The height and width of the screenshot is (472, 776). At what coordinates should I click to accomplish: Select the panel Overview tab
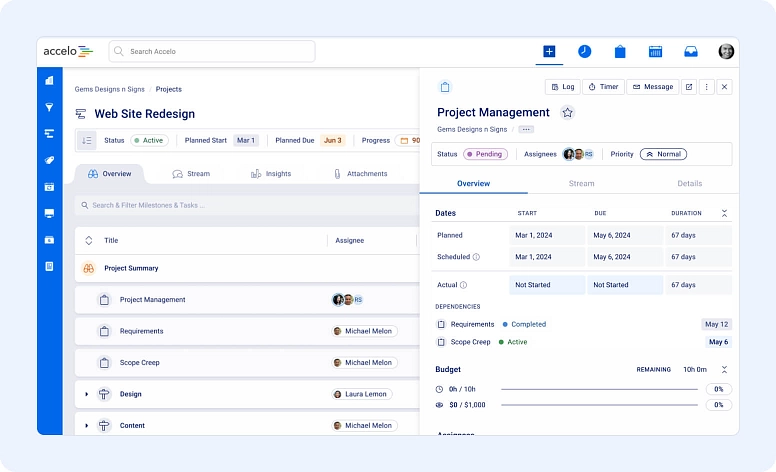473,183
